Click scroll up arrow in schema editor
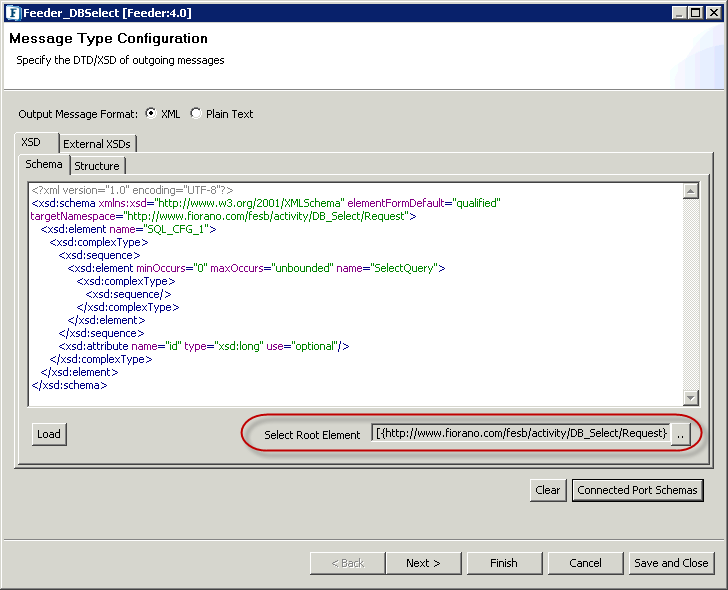Viewport: 728px width, 590px height. (x=690, y=192)
